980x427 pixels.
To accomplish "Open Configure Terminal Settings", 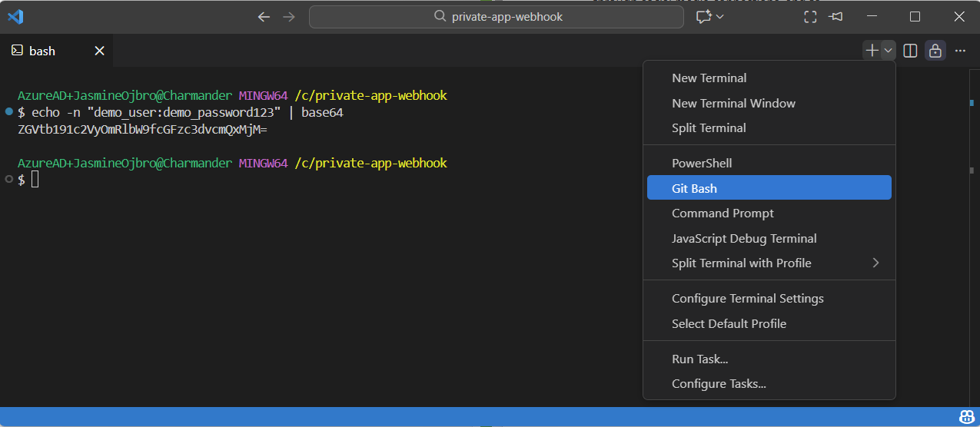I will pyautogui.click(x=769, y=298).
